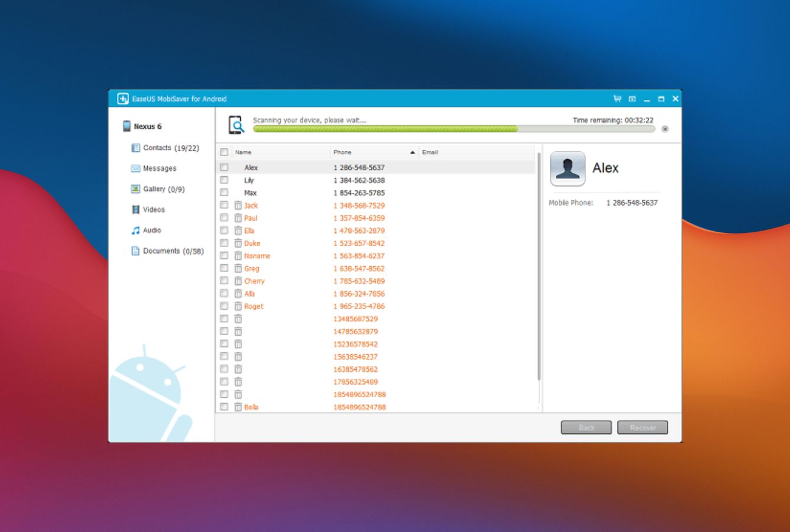The width and height of the screenshot is (790, 532).
Task: Click the contact list vertical scrollbar
Action: click(538, 266)
